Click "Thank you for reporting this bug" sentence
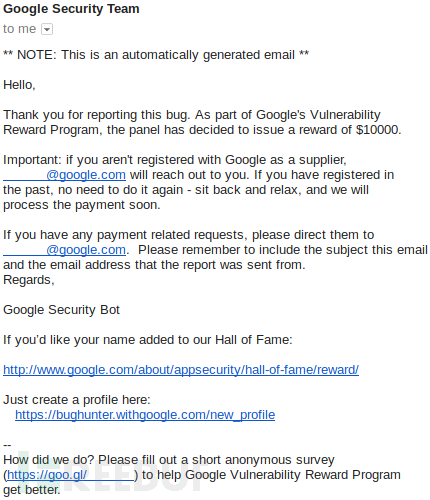The height and width of the screenshot is (500, 430). click(97, 115)
